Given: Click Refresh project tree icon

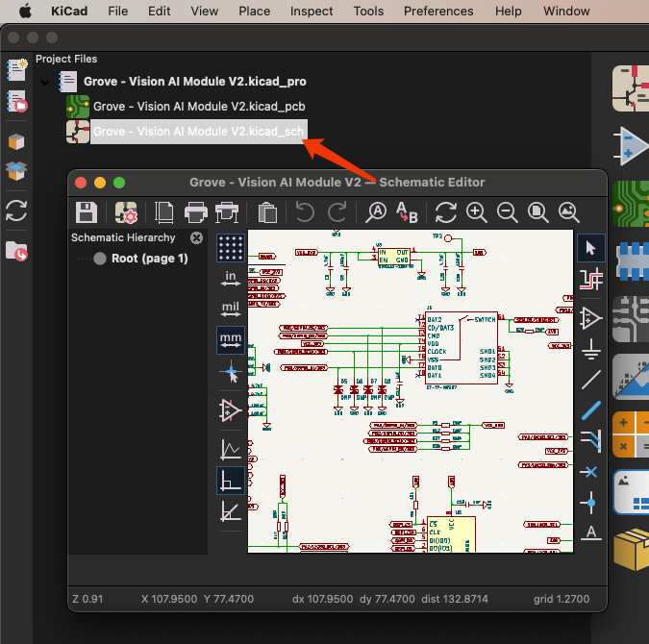Looking at the screenshot, I should (16, 211).
